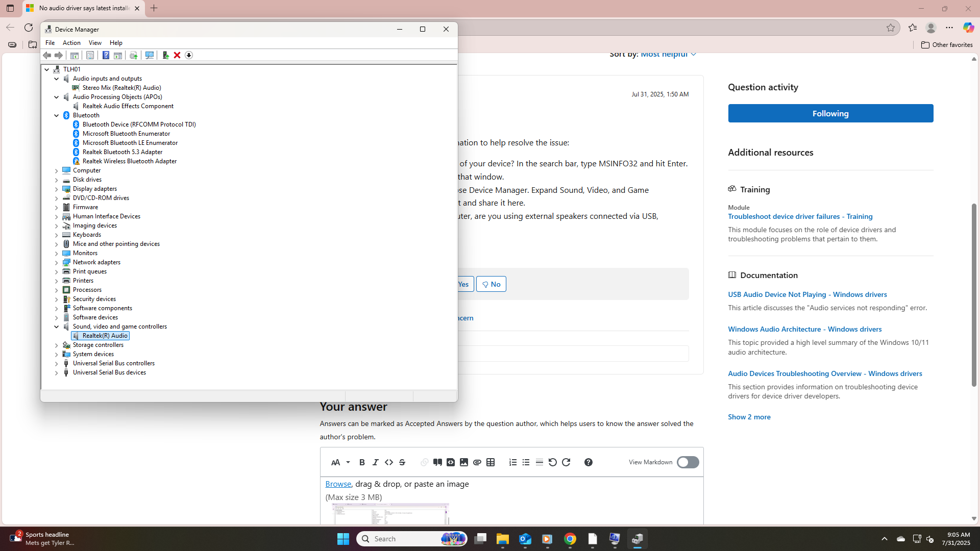Click the numbered list icon

pos(512,462)
